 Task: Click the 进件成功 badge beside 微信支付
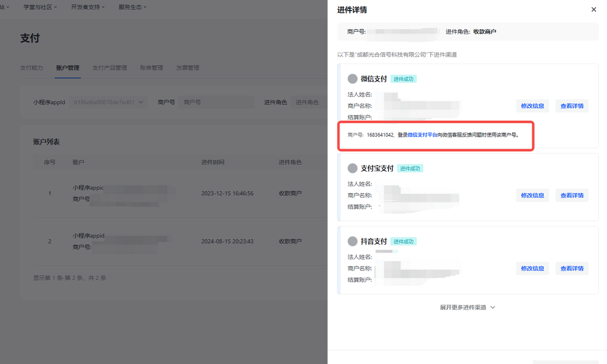click(x=404, y=79)
